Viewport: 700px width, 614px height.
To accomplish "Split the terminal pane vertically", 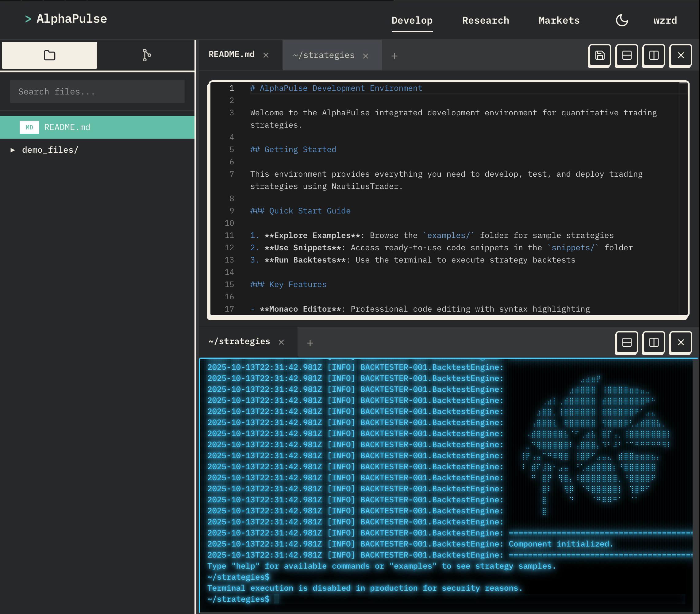I will coord(653,343).
